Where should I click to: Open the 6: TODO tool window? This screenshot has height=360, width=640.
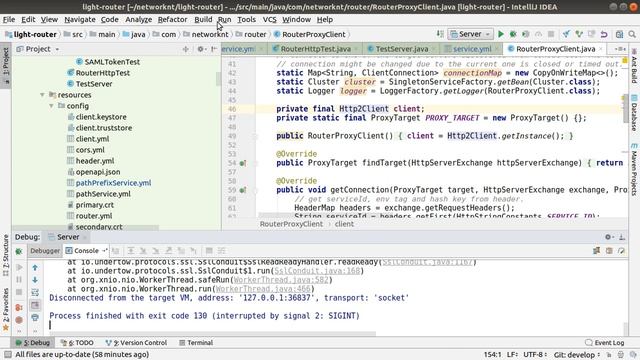(77, 343)
